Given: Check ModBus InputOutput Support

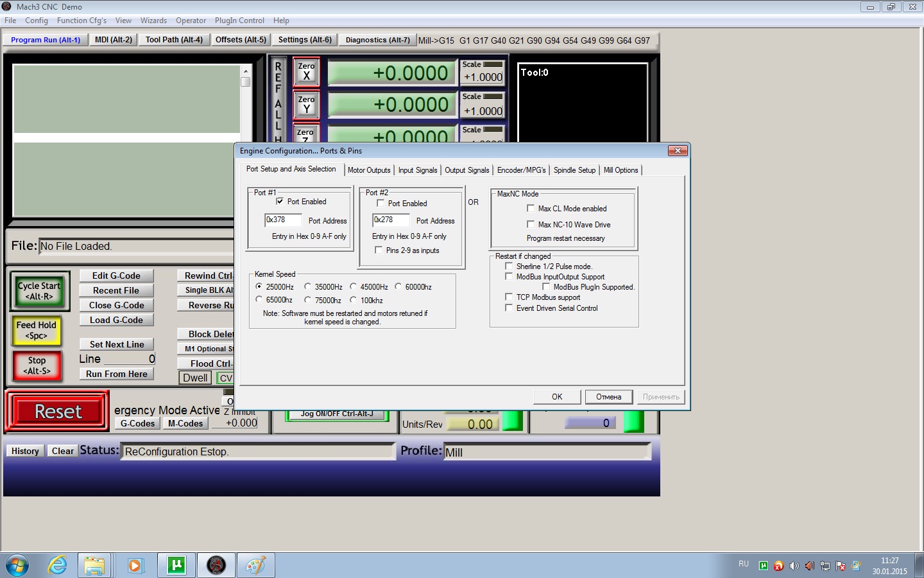Looking at the screenshot, I should 509,276.
